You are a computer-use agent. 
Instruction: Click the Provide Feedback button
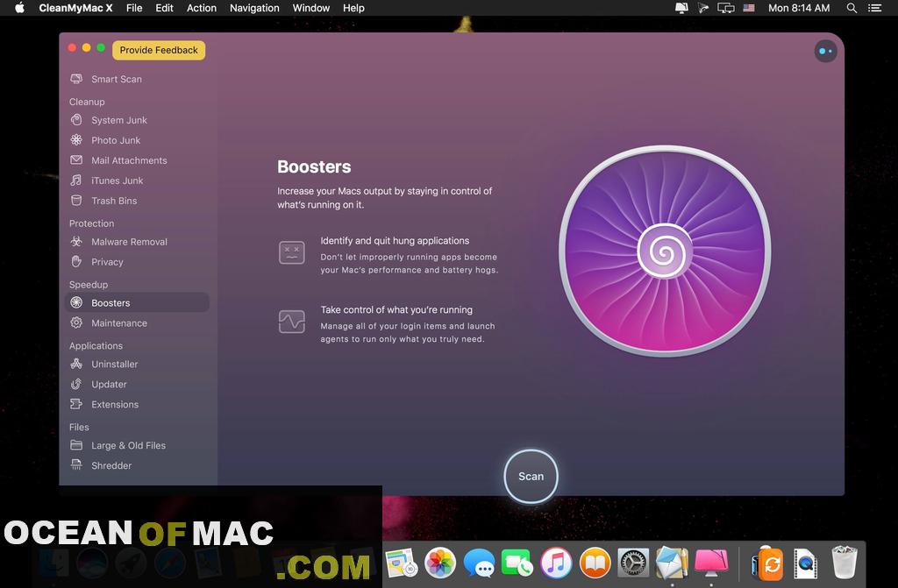coord(159,50)
